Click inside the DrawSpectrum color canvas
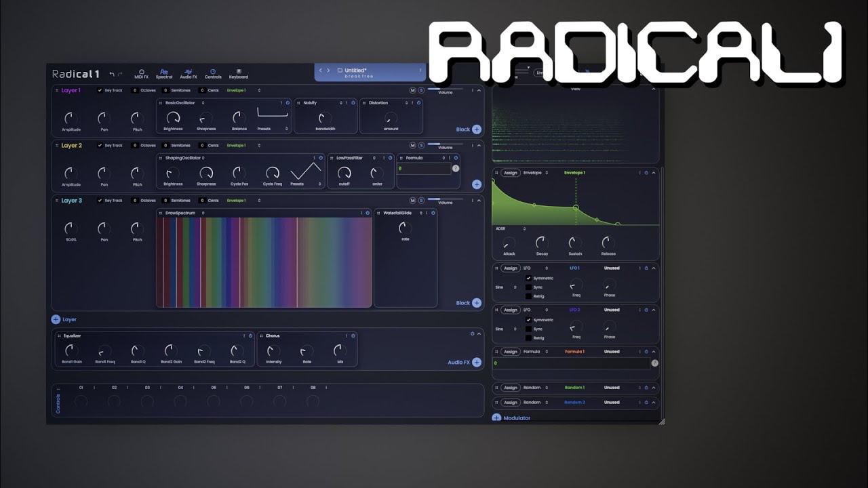 pos(264,262)
